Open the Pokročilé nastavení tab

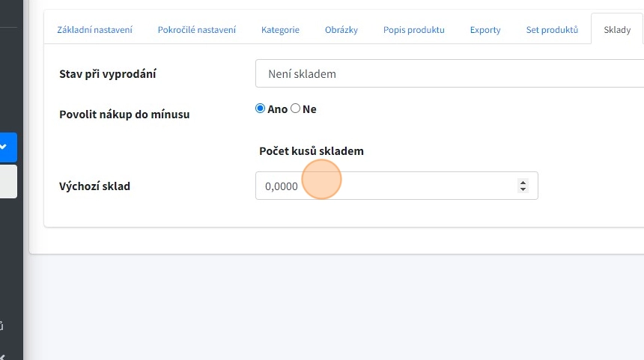(197, 30)
